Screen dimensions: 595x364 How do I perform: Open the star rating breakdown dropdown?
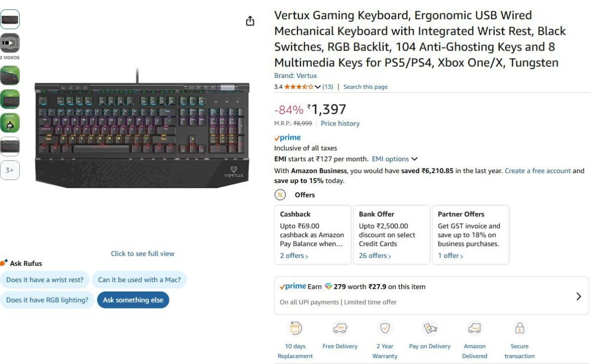point(318,87)
